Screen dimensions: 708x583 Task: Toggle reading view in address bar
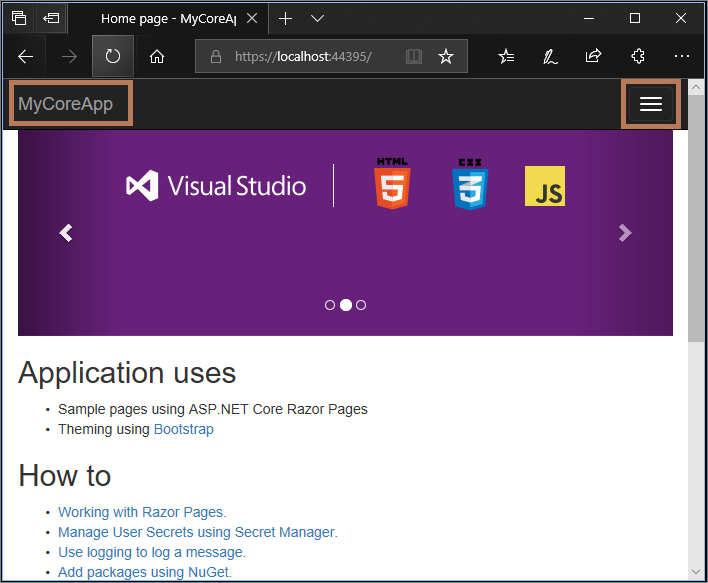[414, 57]
